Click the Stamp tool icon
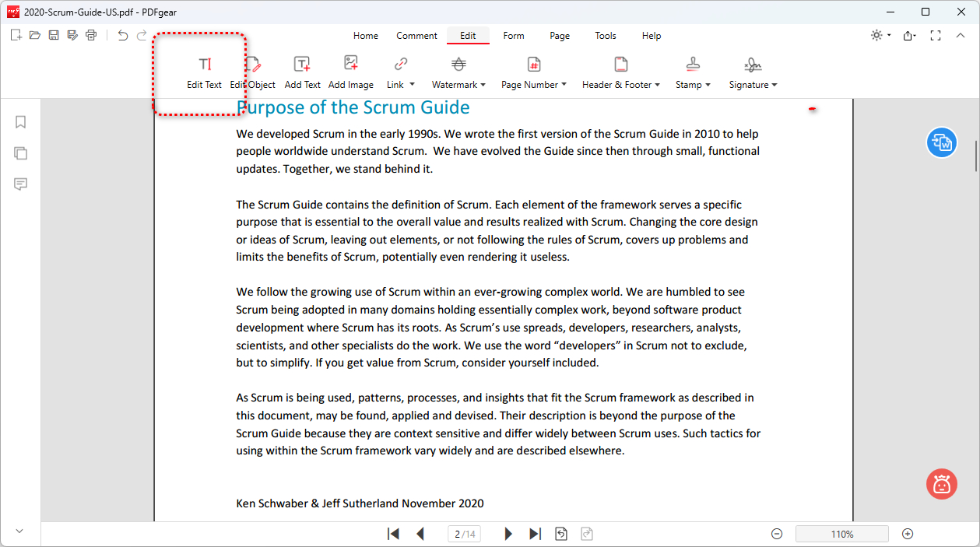 pyautogui.click(x=693, y=64)
